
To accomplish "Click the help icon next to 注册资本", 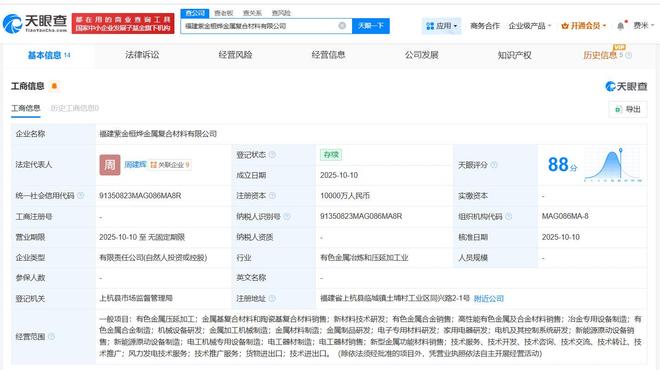I will 272,196.
